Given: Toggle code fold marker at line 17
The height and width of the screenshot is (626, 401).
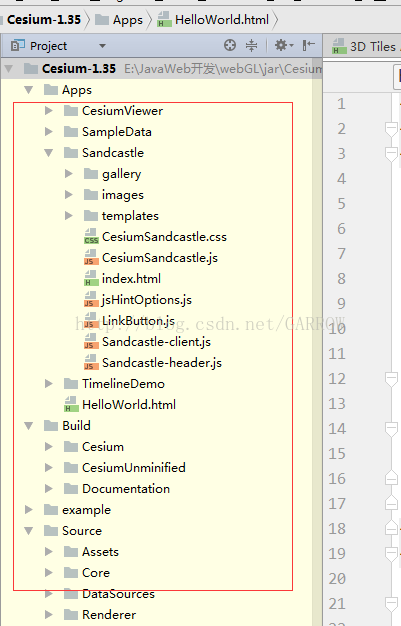Looking at the screenshot, I should pyautogui.click(x=391, y=503).
